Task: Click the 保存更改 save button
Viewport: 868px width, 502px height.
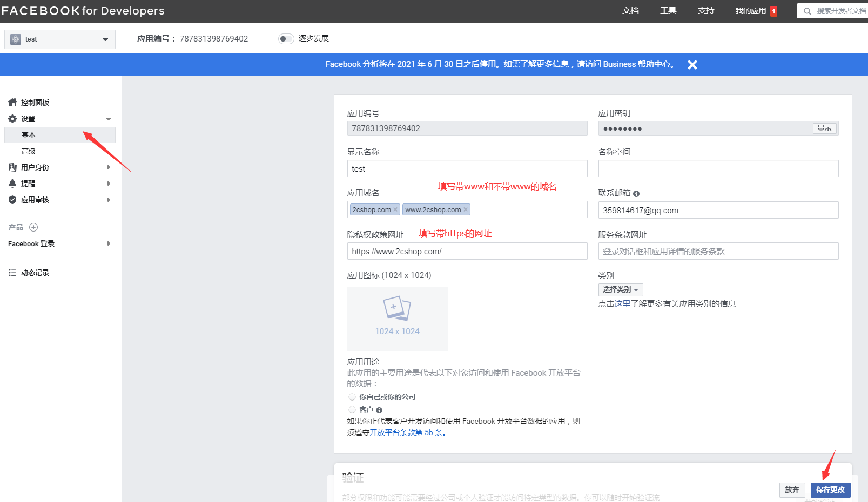Action: pyautogui.click(x=830, y=490)
